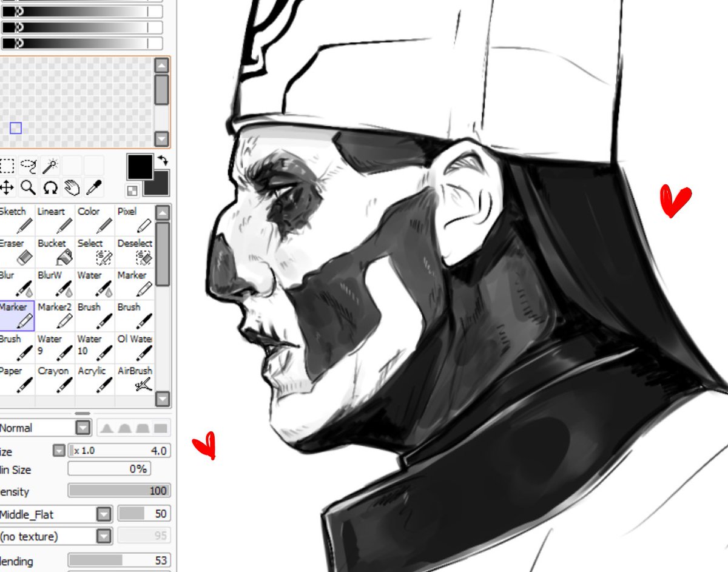Toggle the transparent color checker box
This screenshot has height=572, width=728.
[x=132, y=191]
